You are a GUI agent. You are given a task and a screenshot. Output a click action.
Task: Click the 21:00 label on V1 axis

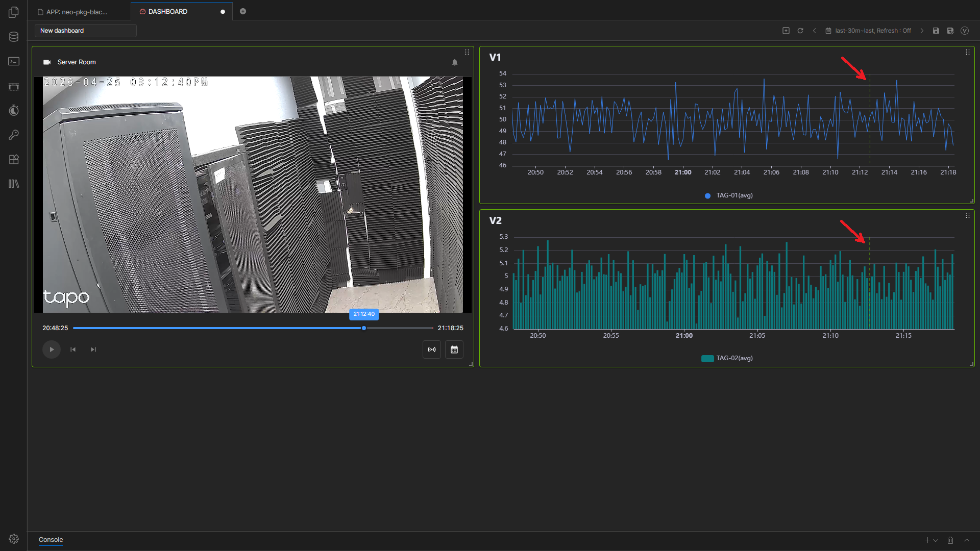(x=683, y=172)
